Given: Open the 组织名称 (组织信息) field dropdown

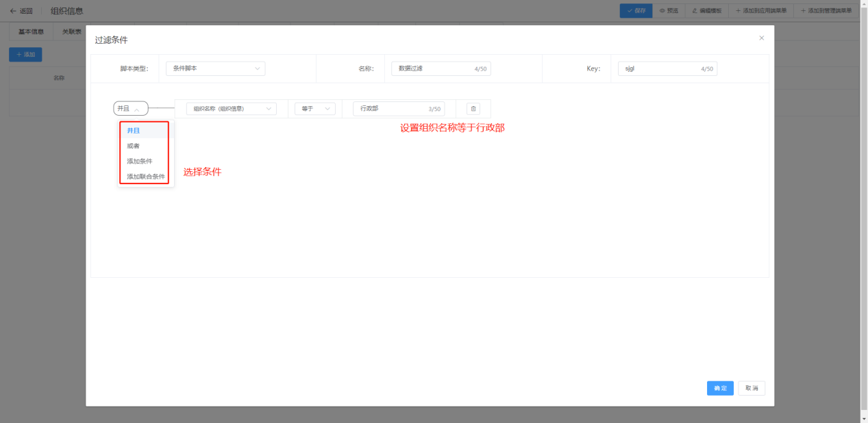Looking at the screenshot, I should pos(232,109).
